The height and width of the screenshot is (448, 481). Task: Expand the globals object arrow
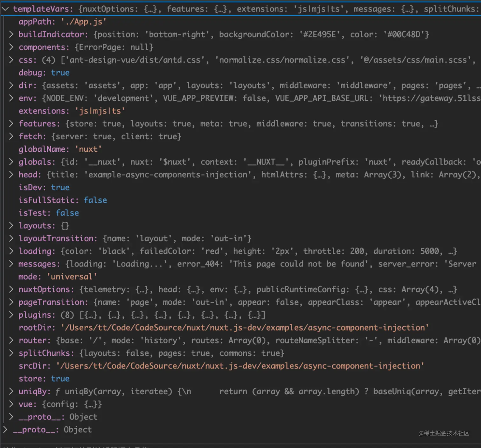click(11, 162)
